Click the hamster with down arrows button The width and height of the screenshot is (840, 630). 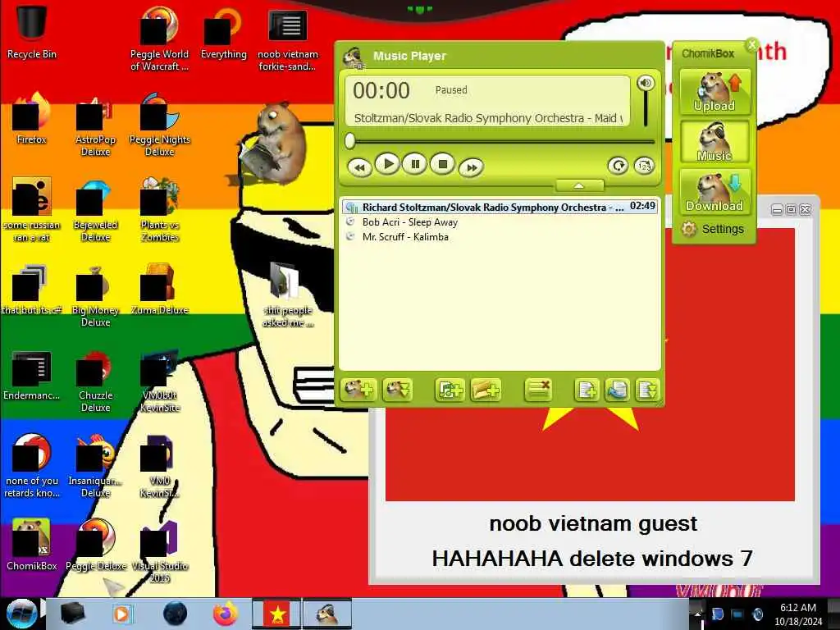pos(398,390)
